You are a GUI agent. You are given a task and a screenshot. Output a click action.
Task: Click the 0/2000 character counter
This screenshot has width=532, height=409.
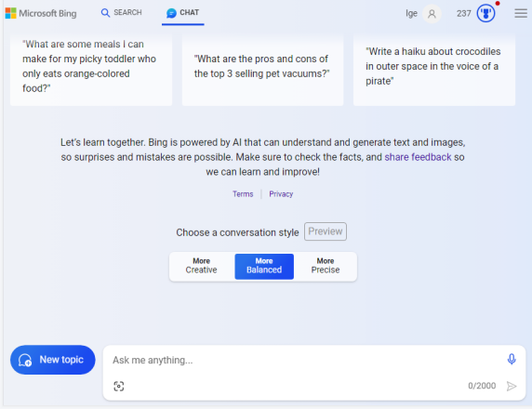[482, 386]
